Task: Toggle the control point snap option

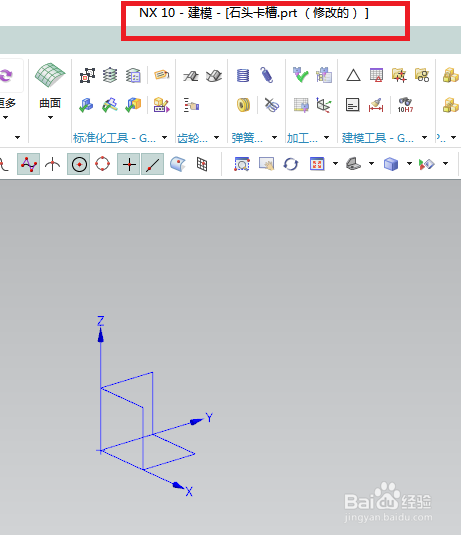Action: (29, 164)
